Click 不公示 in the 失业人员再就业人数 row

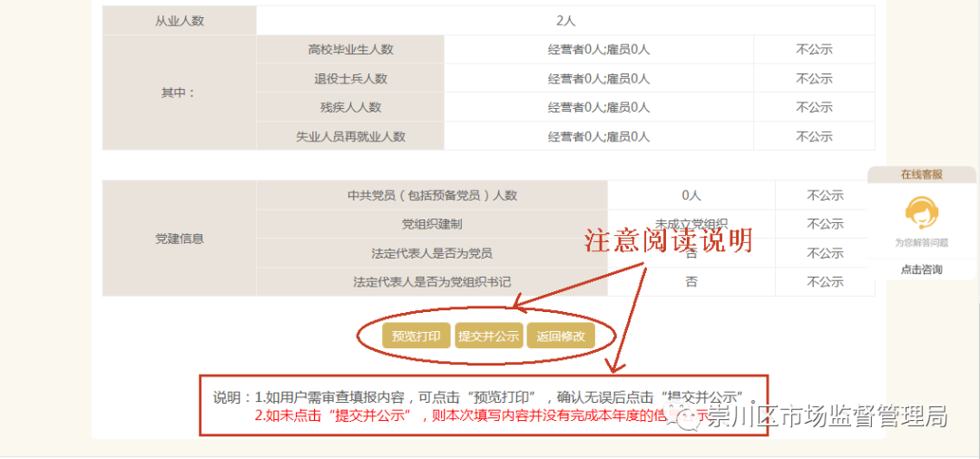[x=814, y=136]
